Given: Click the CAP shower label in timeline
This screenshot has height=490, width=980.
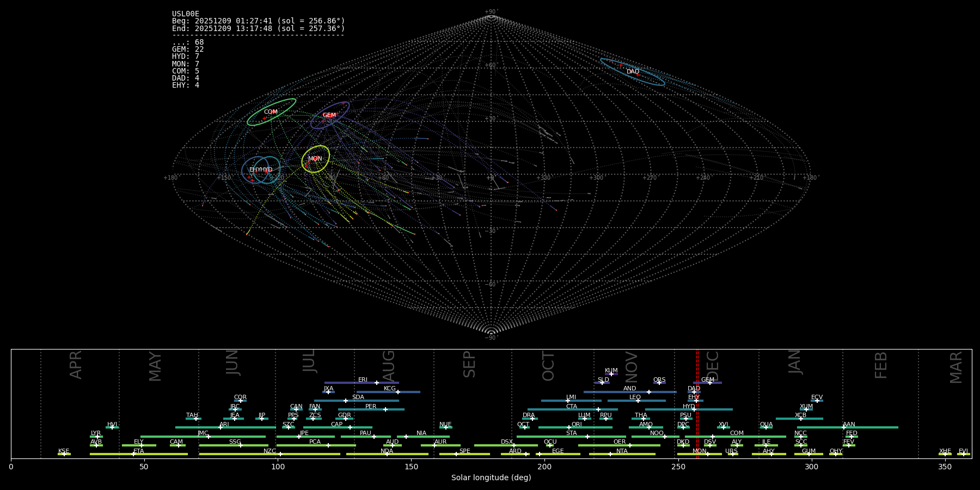Looking at the screenshot, I should click(337, 425).
